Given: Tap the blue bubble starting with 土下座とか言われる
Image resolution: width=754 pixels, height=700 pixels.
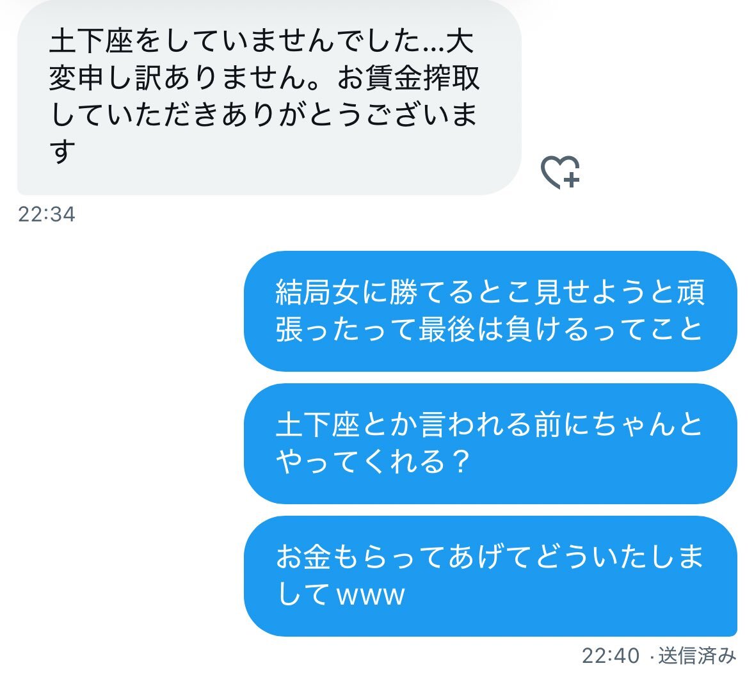Looking at the screenshot, I should point(490,444).
